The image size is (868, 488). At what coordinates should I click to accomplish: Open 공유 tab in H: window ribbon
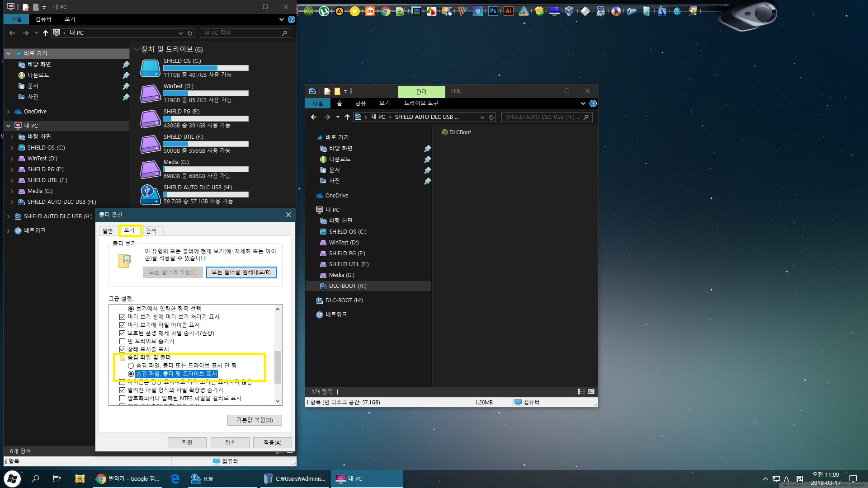(360, 103)
